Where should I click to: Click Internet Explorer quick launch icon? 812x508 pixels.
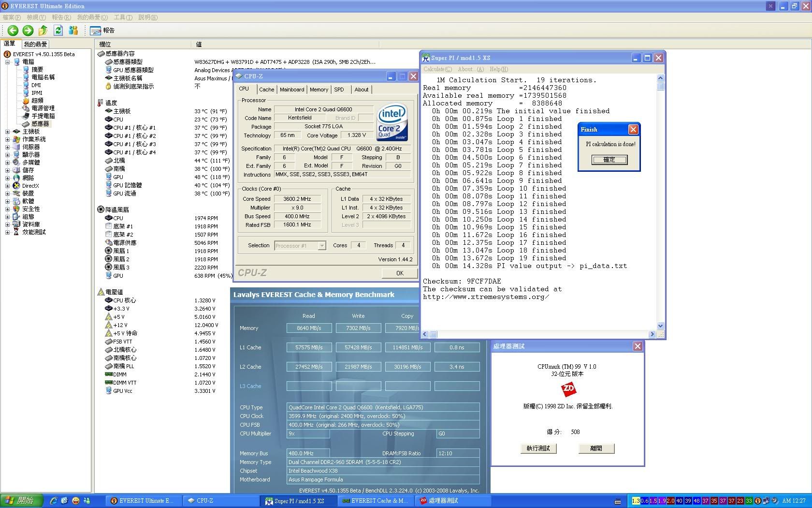[53, 501]
